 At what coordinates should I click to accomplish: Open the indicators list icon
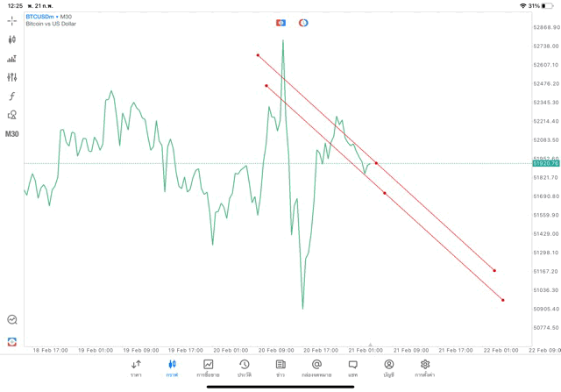click(x=12, y=59)
